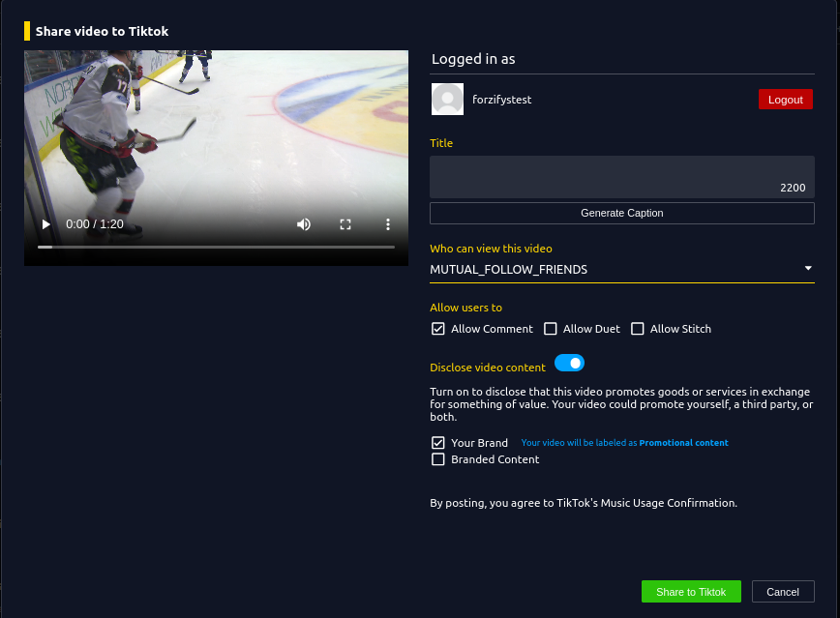This screenshot has width=840, height=618.
Task: Click the forzifystest profile avatar
Action: point(447,100)
